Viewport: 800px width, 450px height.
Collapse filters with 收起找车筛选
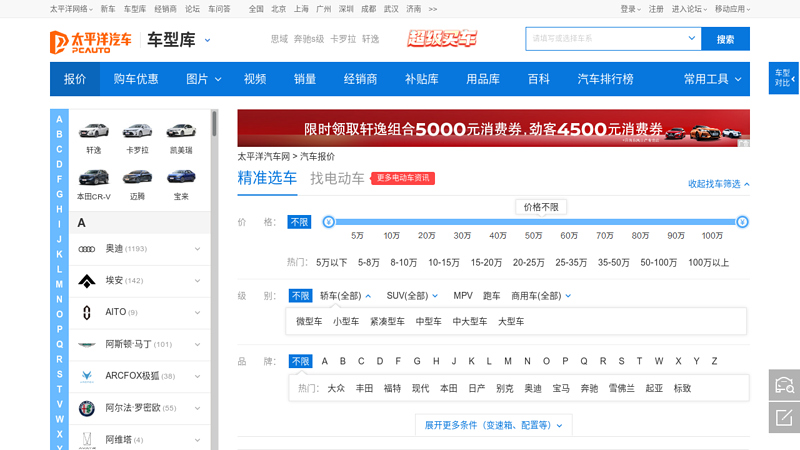tap(719, 184)
